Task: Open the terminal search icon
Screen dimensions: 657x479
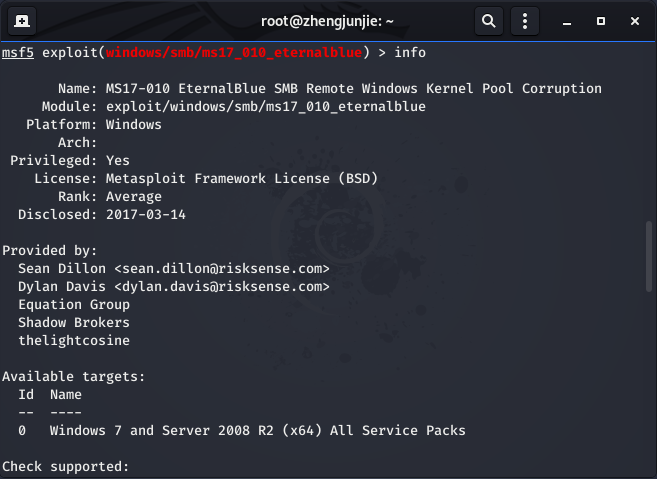Action: [489, 21]
